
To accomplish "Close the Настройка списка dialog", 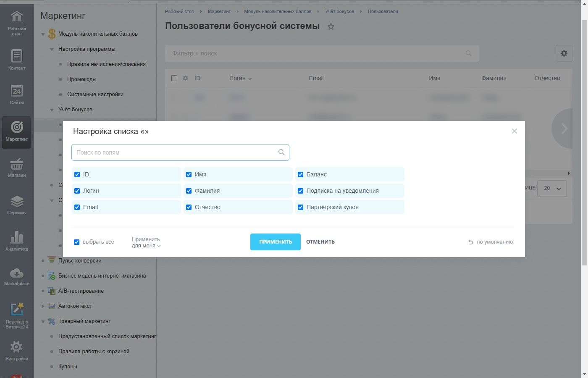I will click(514, 131).
